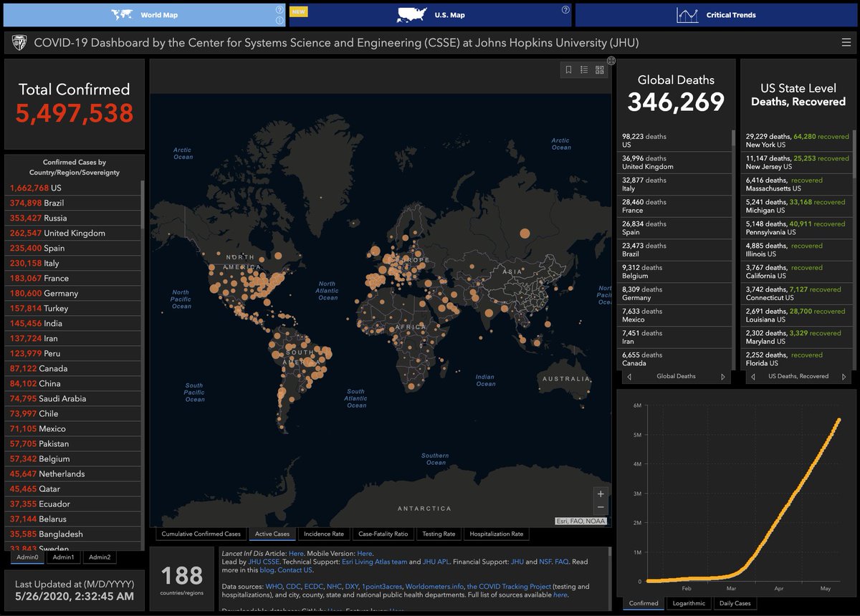This screenshot has height=616, width=860.
Task: Select Brazil in confirmed cases list
Action: tap(74, 203)
